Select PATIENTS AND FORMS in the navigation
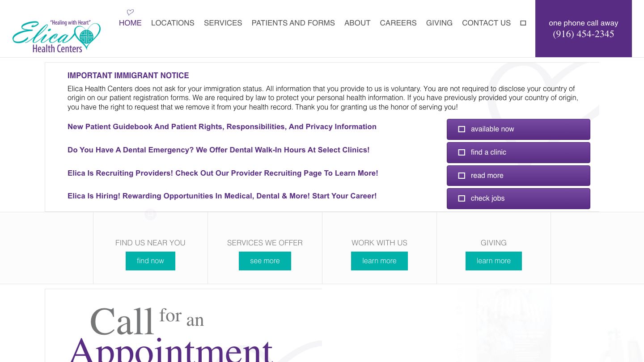Viewport: 644px width, 362px height. pyautogui.click(x=293, y=23)
